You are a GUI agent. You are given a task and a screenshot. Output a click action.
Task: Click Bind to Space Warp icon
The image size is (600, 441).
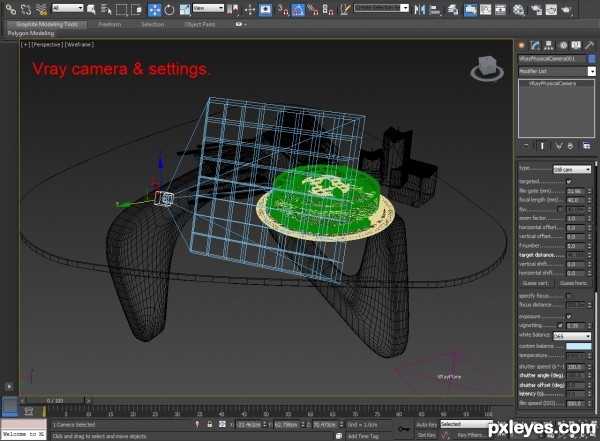click(x=41, y=9)
